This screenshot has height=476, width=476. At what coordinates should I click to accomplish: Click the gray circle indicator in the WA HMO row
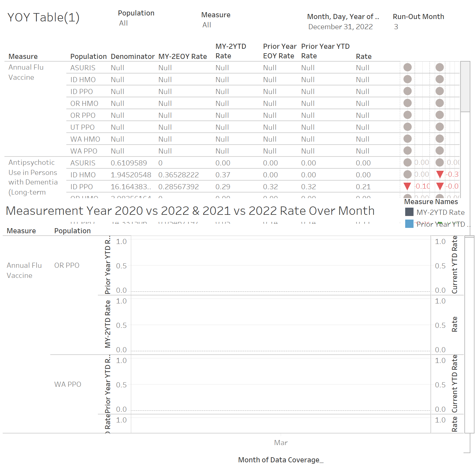(407, 139)
